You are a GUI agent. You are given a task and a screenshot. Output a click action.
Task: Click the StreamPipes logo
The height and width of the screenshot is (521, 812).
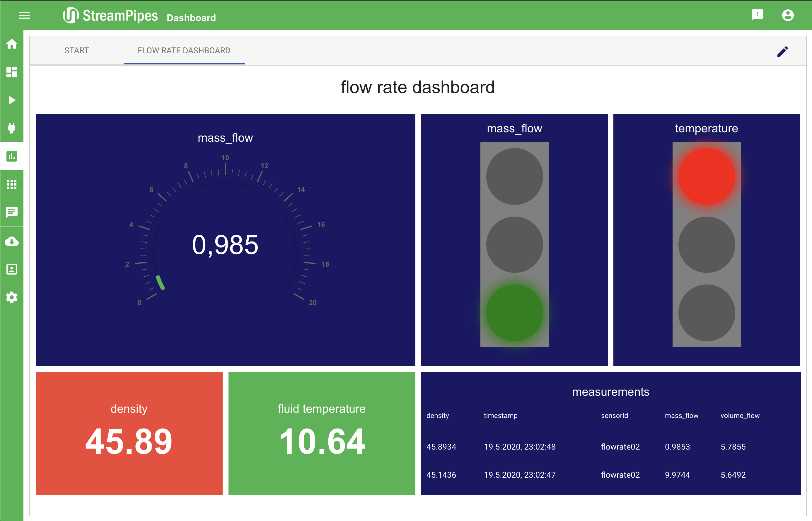tap(110, 16)
